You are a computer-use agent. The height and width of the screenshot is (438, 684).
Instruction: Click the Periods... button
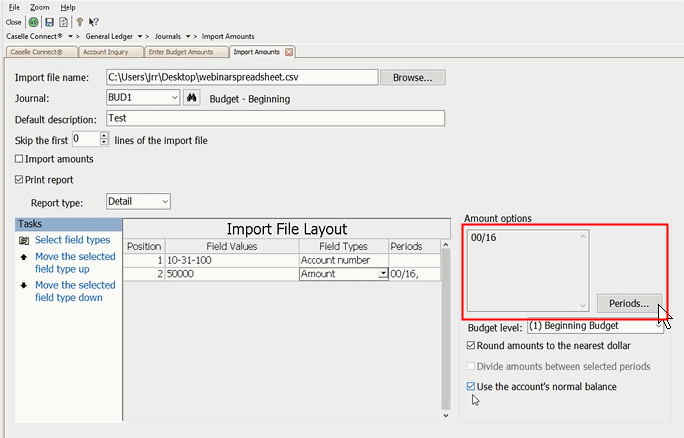tap(629, 303)
